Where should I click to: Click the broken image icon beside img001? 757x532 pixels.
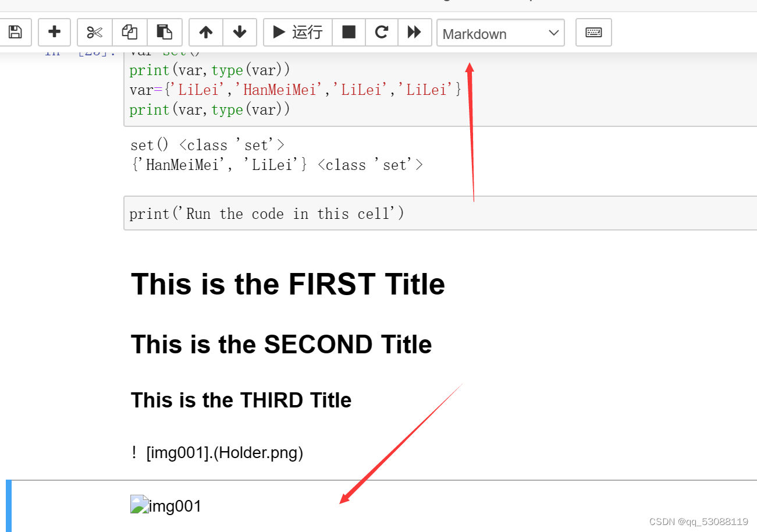tap(140, 504)
